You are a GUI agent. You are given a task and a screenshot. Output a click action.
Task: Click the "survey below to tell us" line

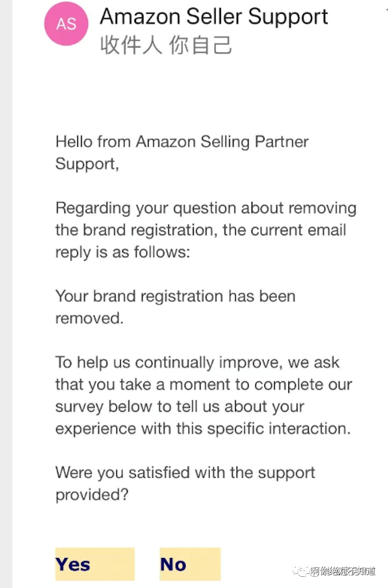coord(179,406)
